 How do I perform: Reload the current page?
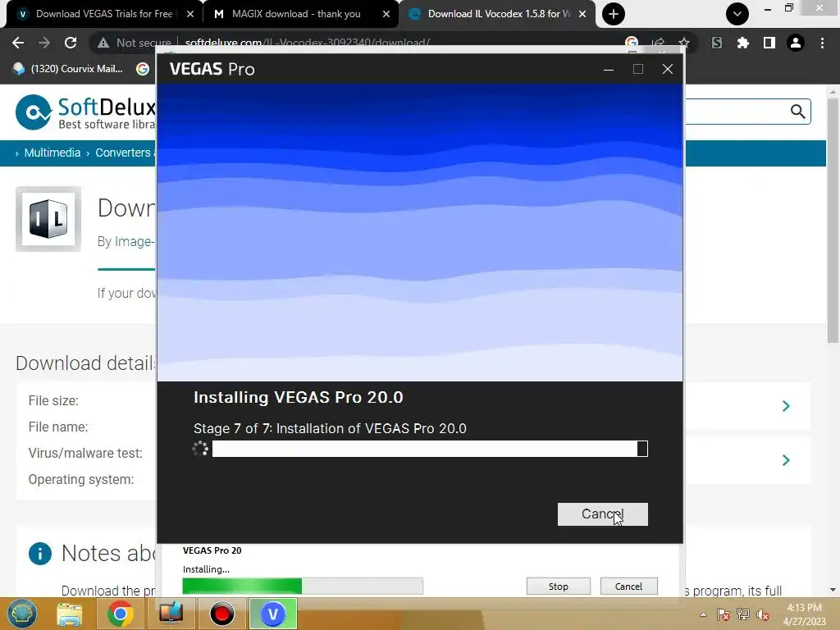point(71,43)
